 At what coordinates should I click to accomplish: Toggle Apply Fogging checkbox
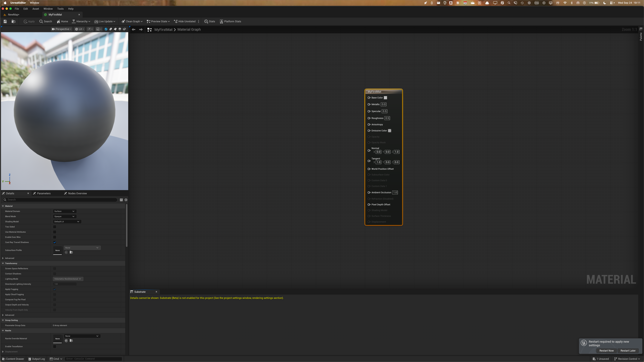(x=55, y=289)
